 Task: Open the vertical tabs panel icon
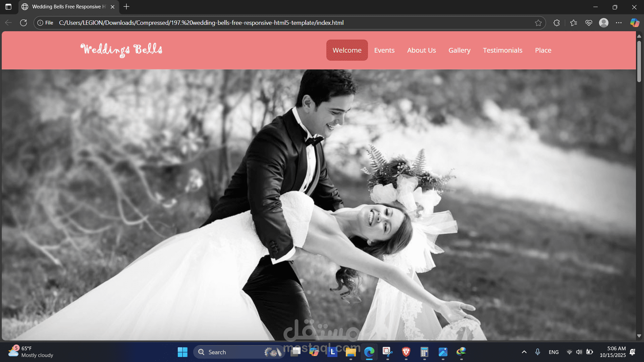click(8, 7)
